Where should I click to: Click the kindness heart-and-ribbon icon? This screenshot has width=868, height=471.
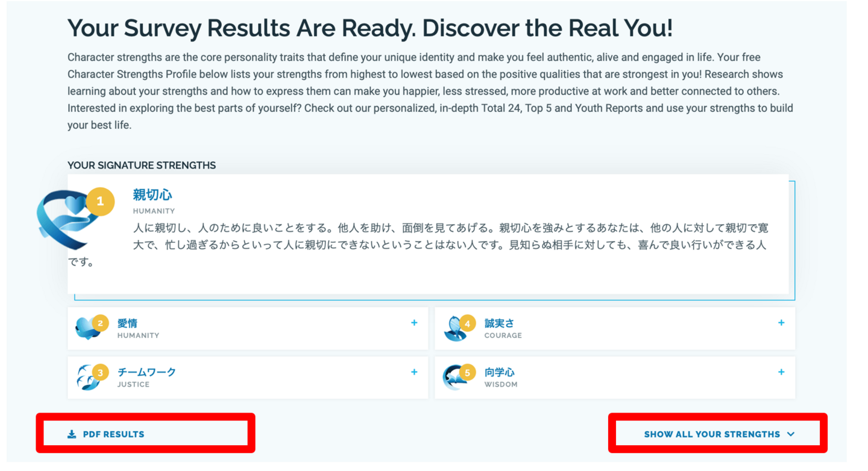65,220
